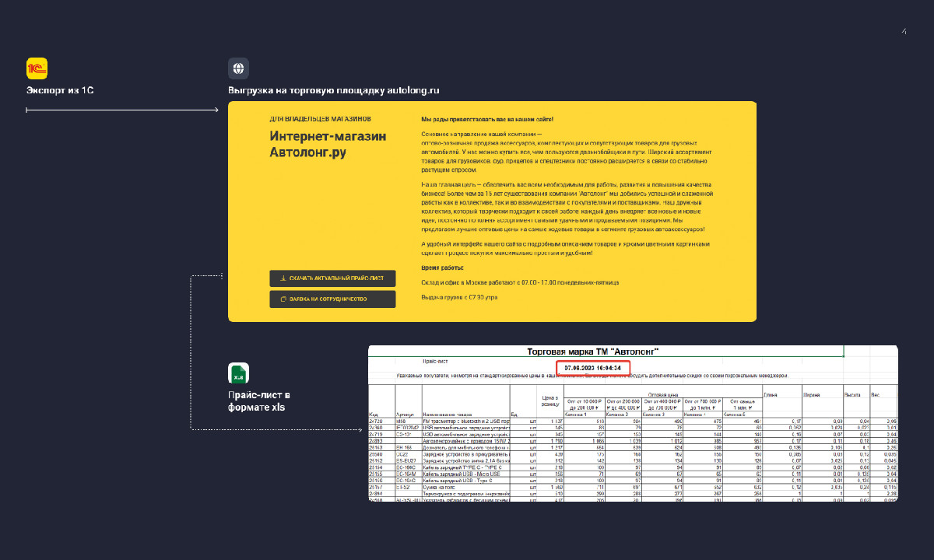Click the green xls file icon
This screenshot has width=934, height=560.
[x=238, y=373]
